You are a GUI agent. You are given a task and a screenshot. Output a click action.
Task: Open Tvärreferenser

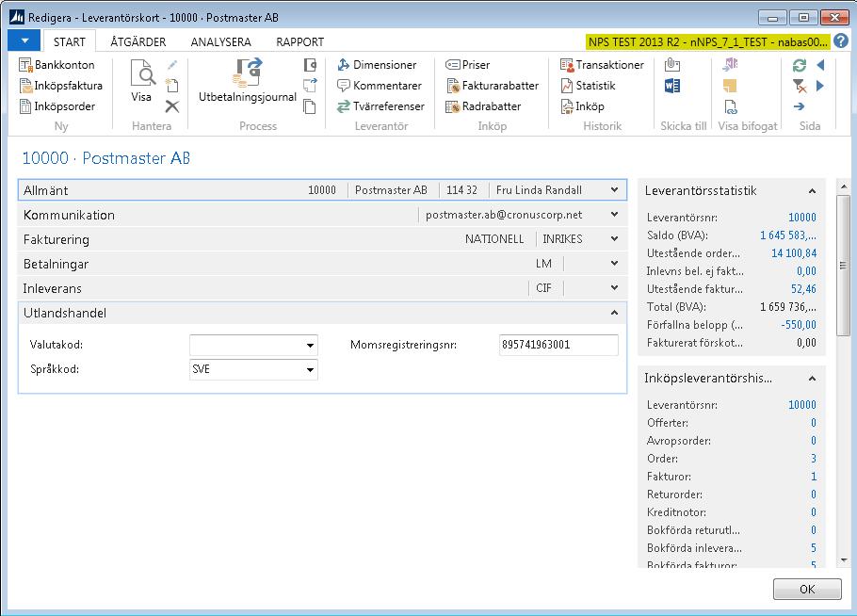[381, 106]
